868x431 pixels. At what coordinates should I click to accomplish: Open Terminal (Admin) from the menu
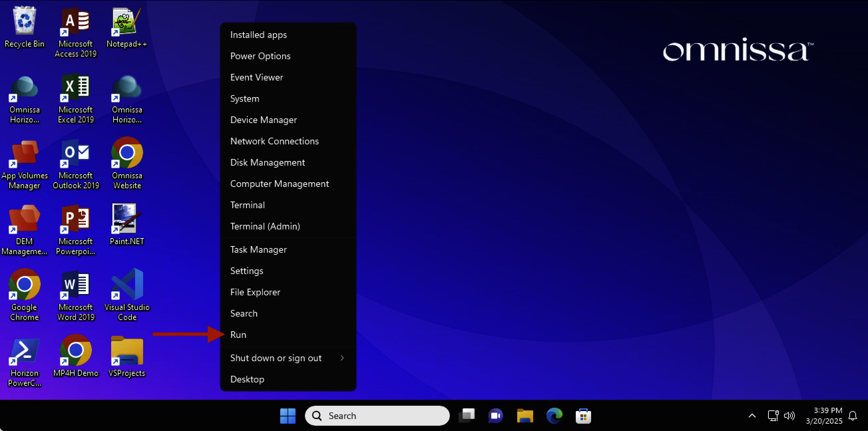(265, 226)
